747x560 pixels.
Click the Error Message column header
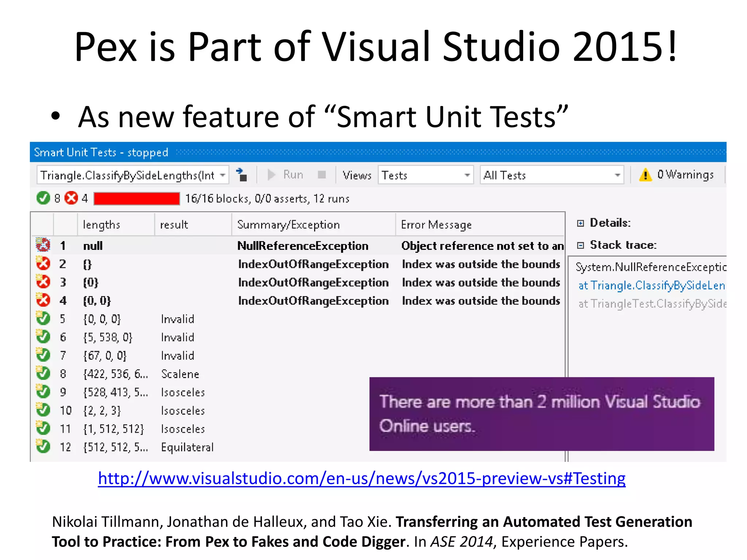click(x=480, y=225)
